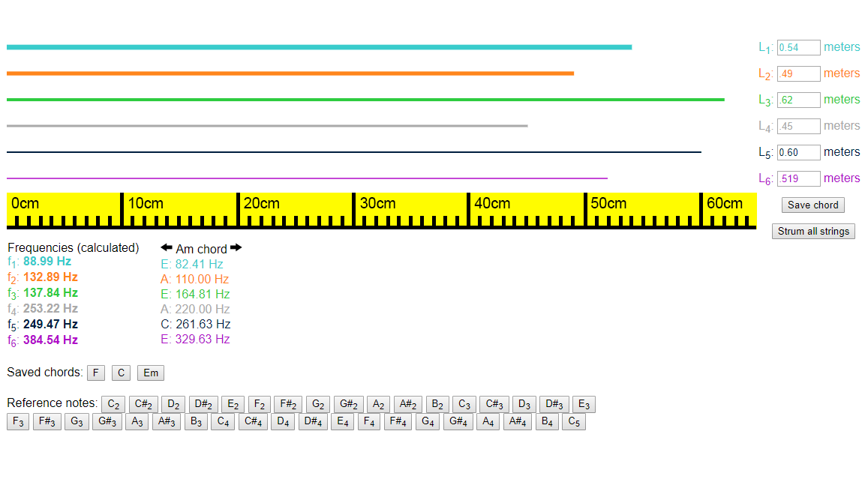Image resolution: width=868 pixels, height=488 pixels.
Task: Click the Strum all strings button
Action: [x=813, y=231]
